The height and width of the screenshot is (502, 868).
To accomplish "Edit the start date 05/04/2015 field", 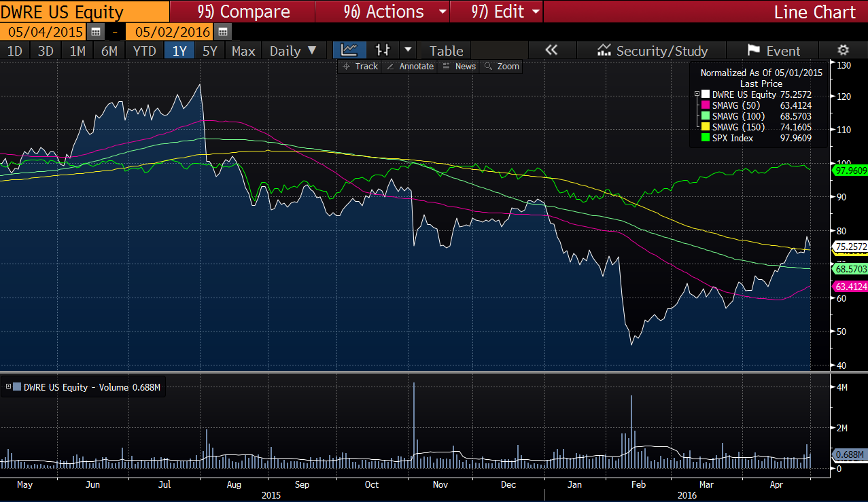I will click(x=44, y=32).
